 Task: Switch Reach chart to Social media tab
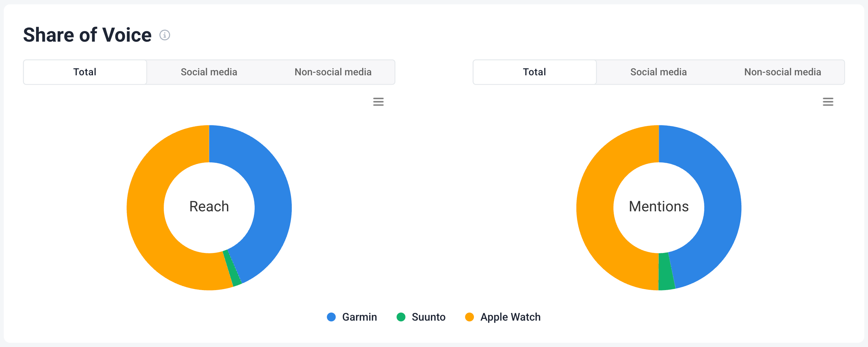209,72
